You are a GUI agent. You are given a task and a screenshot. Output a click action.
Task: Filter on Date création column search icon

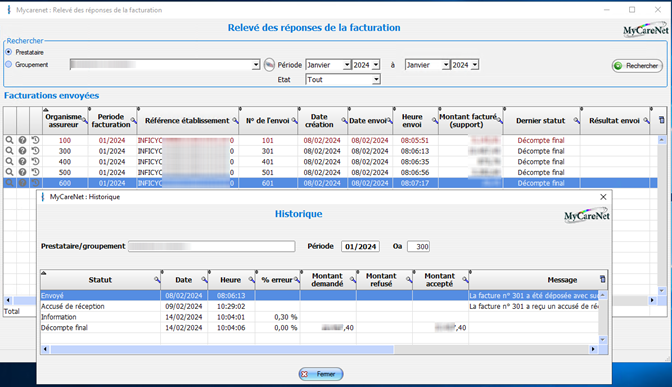(344, 120)
